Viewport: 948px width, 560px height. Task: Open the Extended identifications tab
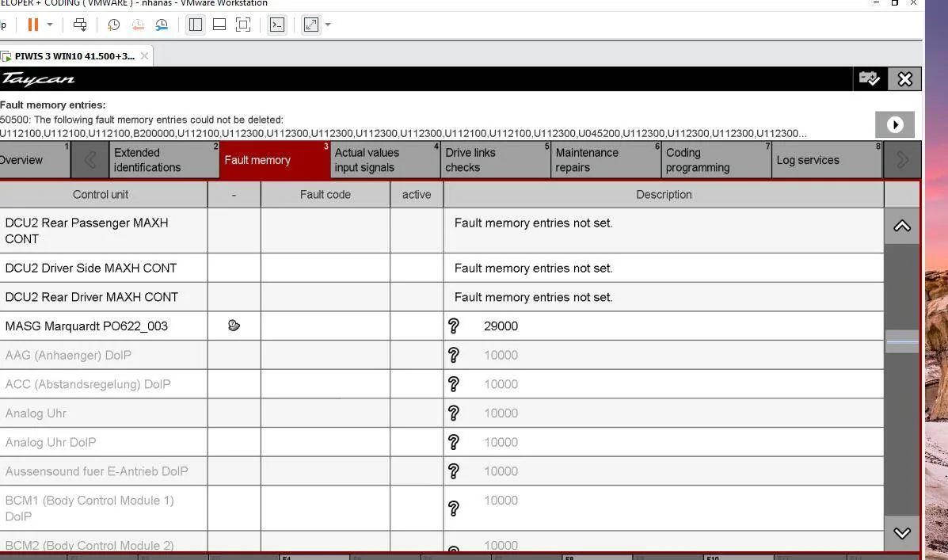(164, 160)
